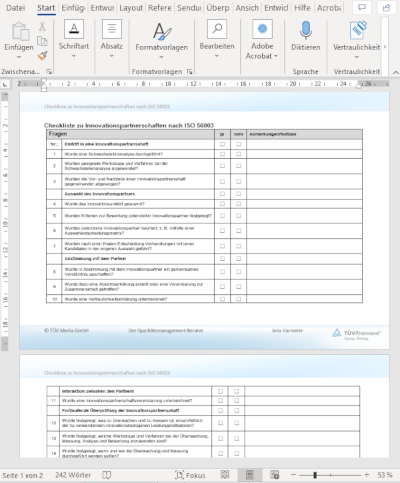Collapse the ribbon with the up chevron
This screenshot has height=483, width=400.
click(395, 72)
